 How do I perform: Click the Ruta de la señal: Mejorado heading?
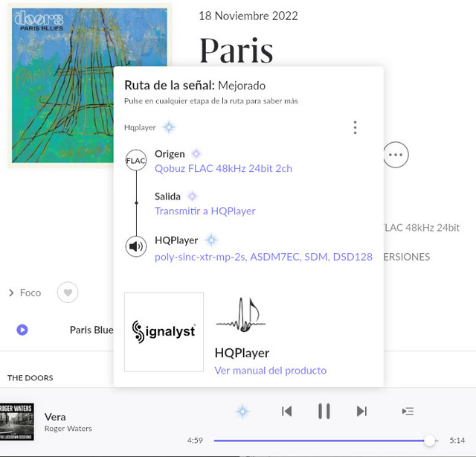pyautogui.click(x=195, y=86)
